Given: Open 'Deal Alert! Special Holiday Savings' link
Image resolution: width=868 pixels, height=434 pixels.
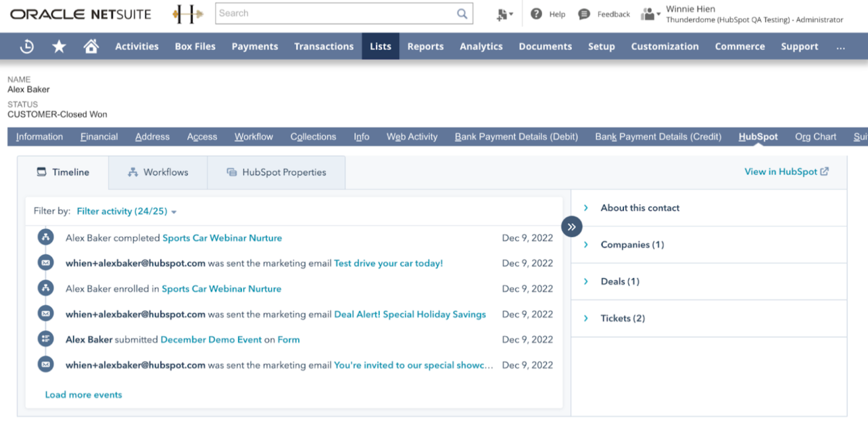Looking at the screenshot, I should [410, 314].
